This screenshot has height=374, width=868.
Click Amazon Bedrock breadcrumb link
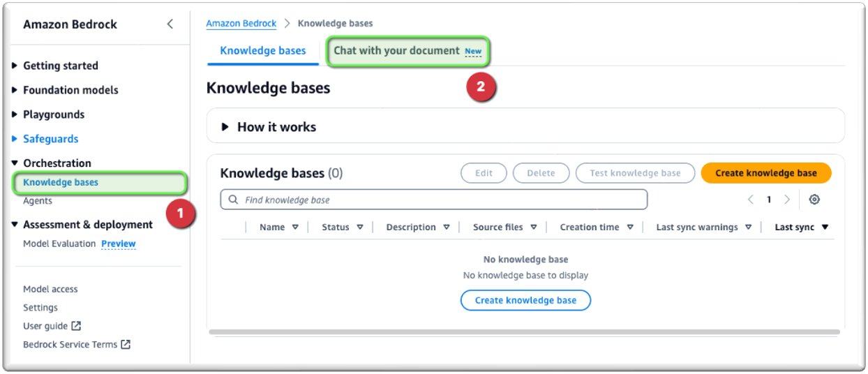(x=241, y=23)
